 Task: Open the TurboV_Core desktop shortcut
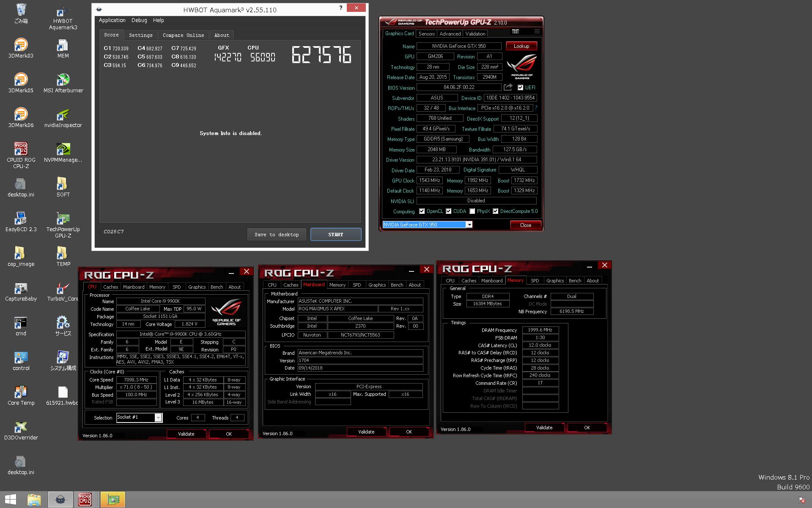point(63,291)
